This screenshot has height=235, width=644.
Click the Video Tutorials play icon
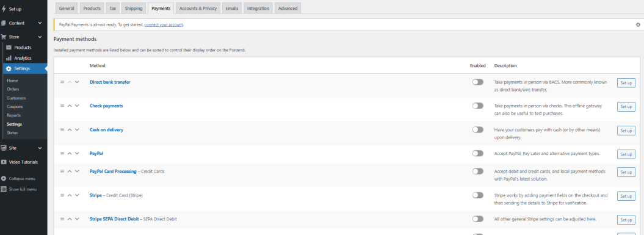click(x=4, y=162)
